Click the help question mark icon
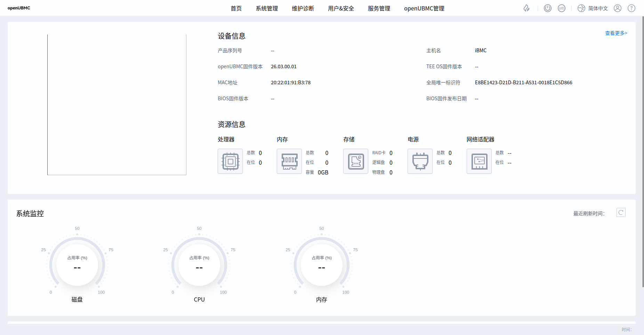The width and height of the screenshot is (644, 335). [631, 8]
